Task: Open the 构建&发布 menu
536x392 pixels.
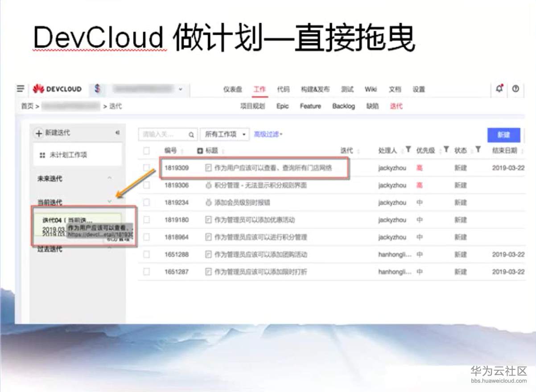Action: pos(315,89)
